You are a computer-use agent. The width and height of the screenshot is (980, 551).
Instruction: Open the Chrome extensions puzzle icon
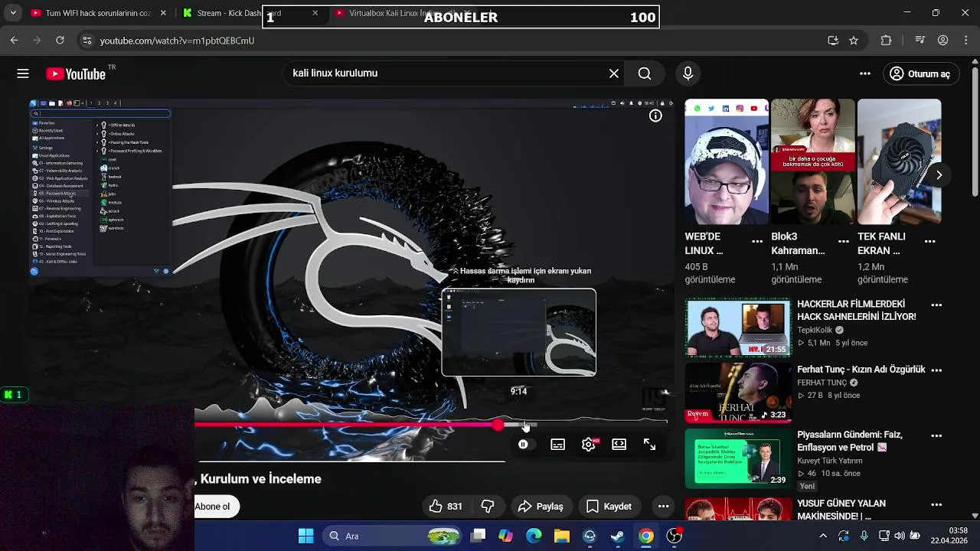point(886,41)
